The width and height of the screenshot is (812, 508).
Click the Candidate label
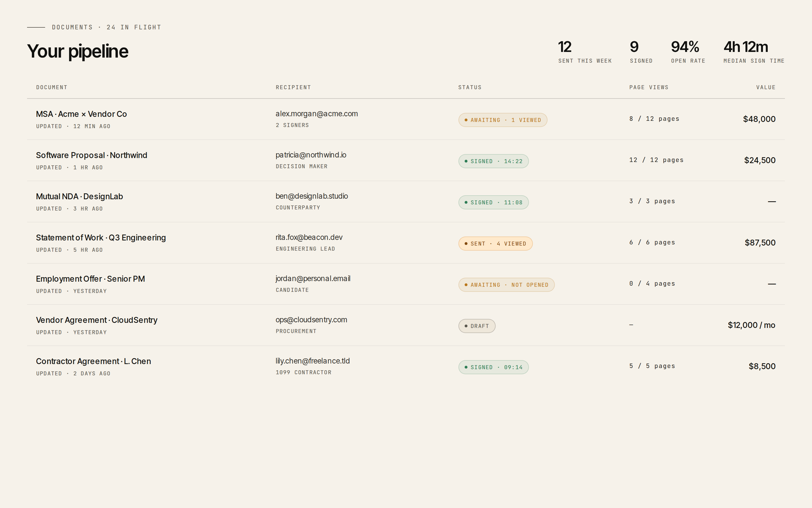[x=292, y=290]
